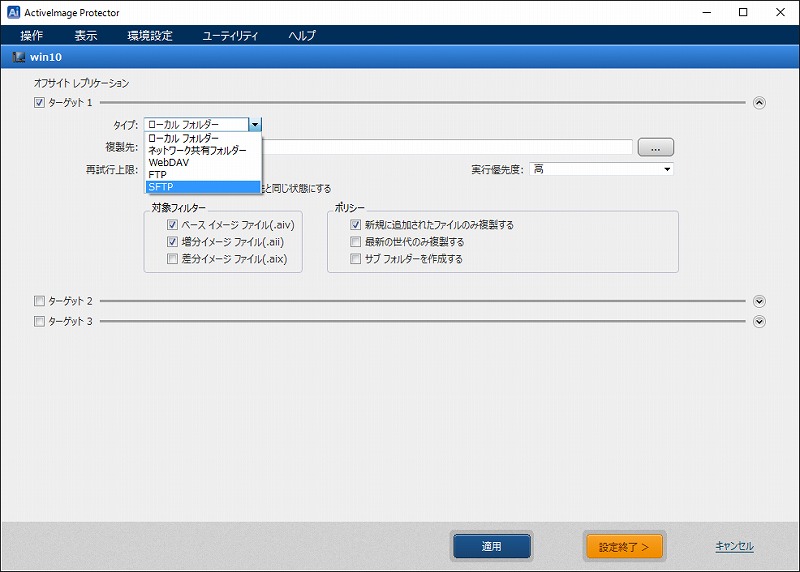Click the 複製先 path input field

[447, 147]
